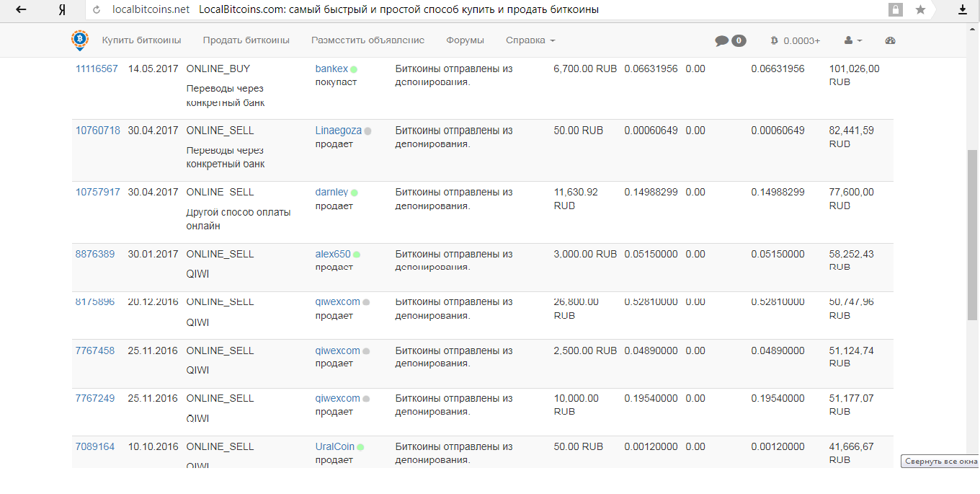Click the 6,700.00 RUB amount cell
The image size is (980, 494).
click(x=585, y=69)
